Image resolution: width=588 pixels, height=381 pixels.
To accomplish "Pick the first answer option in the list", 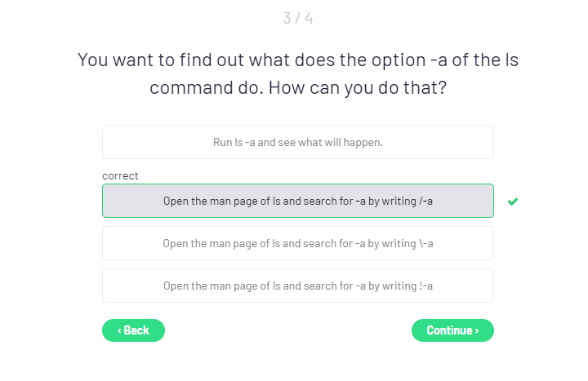I will 297,142.
